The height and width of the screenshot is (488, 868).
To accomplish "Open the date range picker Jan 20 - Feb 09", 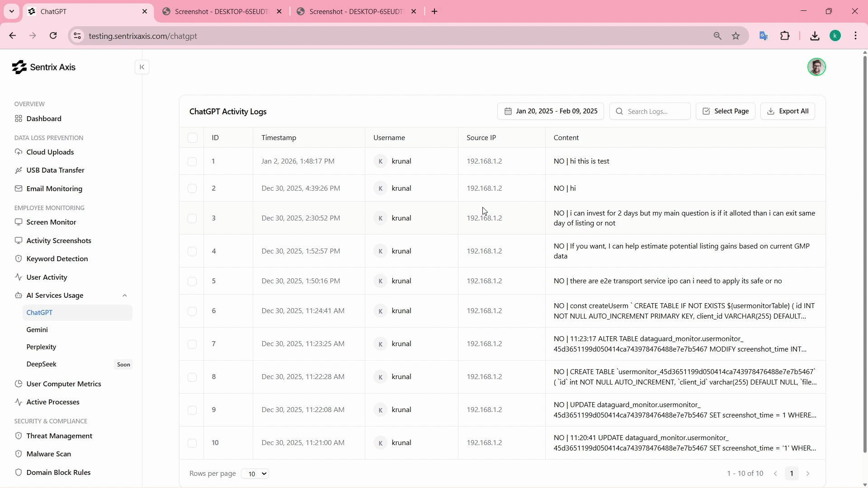I will 550,111.
